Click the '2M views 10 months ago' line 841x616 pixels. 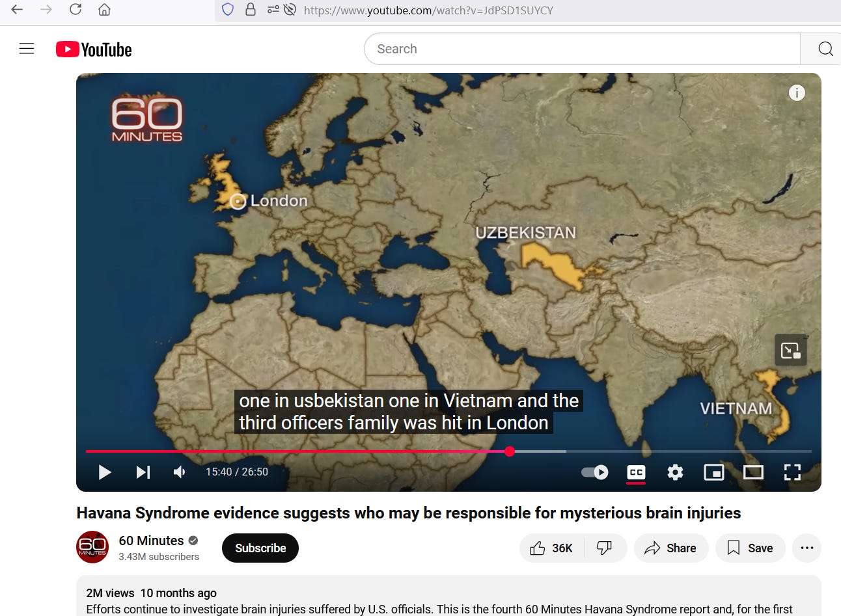click(151, 593)
